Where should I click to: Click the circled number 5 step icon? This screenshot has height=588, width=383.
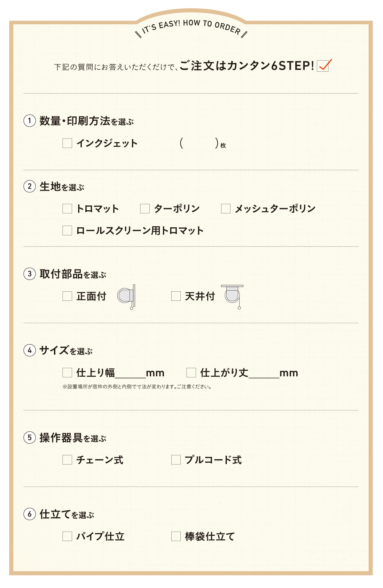click(30, 437)
